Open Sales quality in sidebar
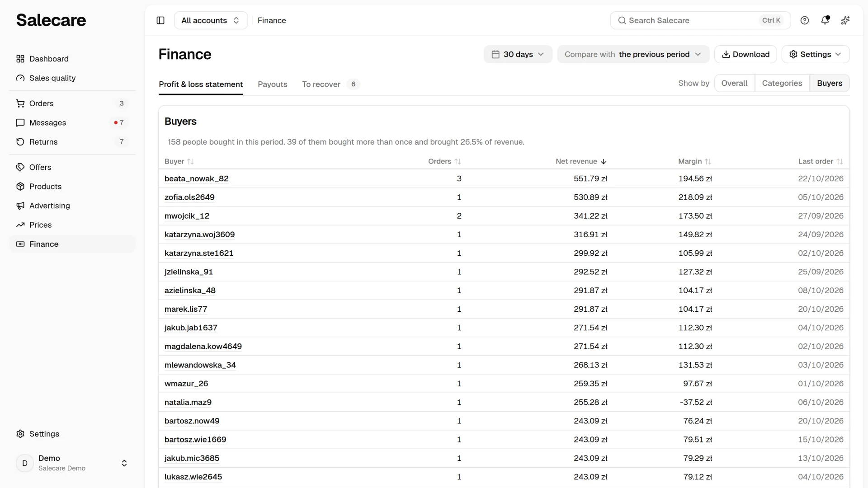The height and width of the screenshot is (488, 868). pyautogui.click(x=72, y=78)
